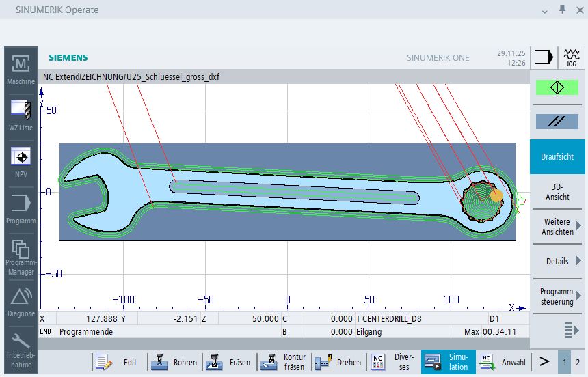Open the Programm-Manager

pyautogui.click(x=21, y=255)
